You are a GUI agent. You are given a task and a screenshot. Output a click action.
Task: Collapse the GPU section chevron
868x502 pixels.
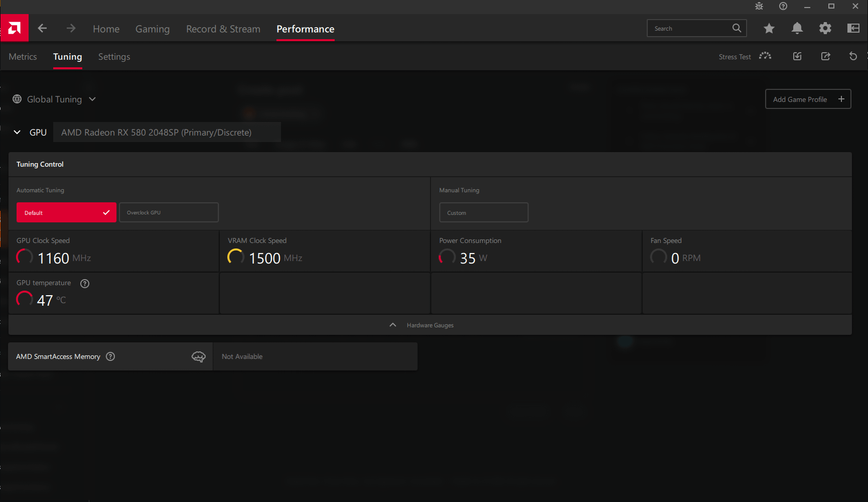(x=17, y=133)
